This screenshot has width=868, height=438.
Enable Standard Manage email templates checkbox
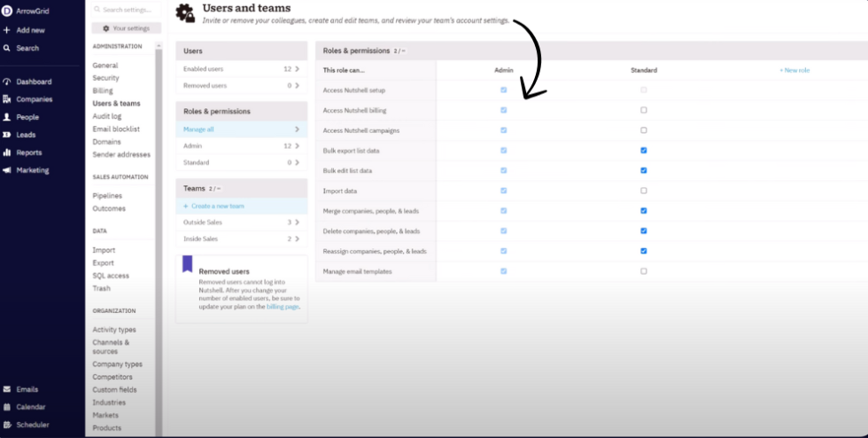point(643,271)
